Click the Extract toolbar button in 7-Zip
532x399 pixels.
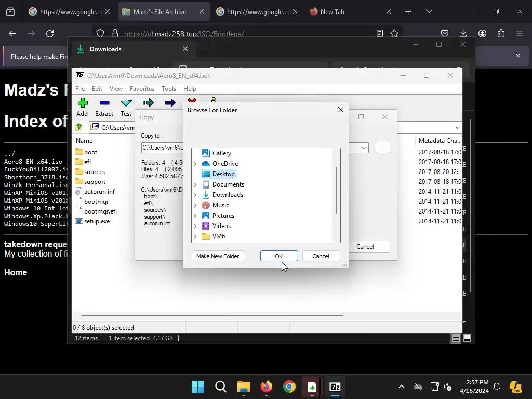pyautogui.click(x=104, y=107)
